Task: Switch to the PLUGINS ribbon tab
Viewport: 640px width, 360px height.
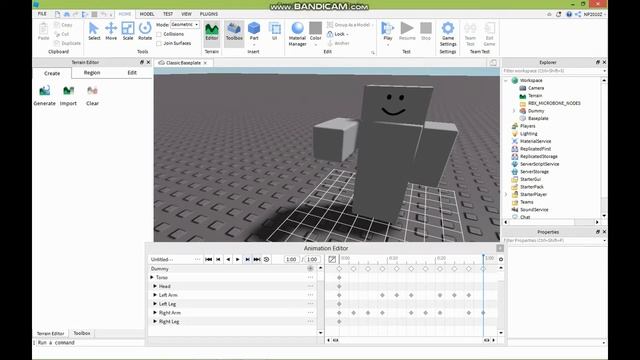Action: 209,14
